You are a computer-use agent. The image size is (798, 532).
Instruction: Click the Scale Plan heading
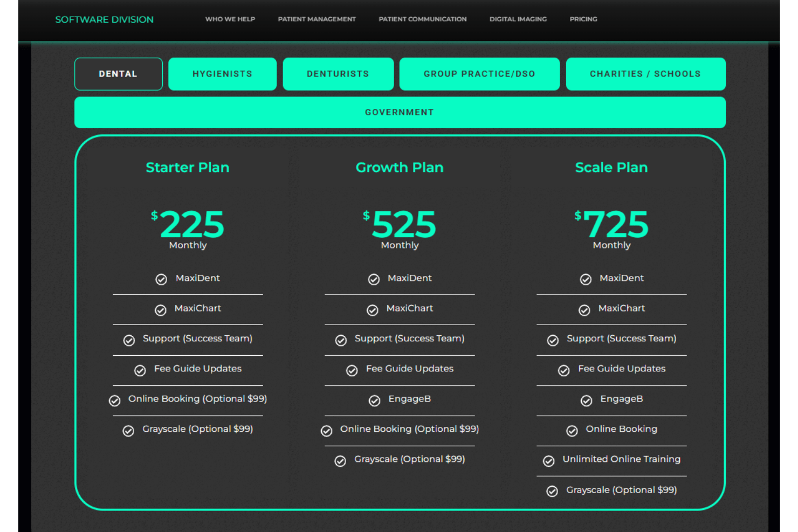(x=611, y=168)
